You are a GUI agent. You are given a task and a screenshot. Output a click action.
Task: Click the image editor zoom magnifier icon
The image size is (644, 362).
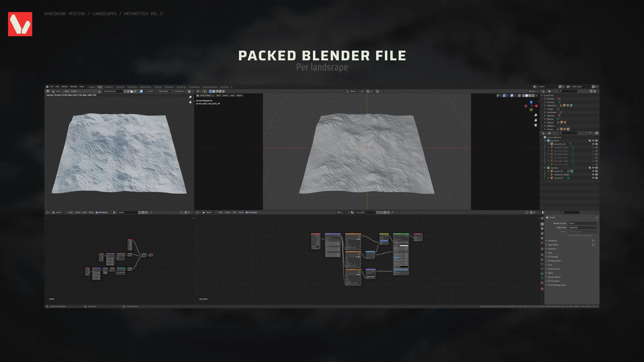190,97
